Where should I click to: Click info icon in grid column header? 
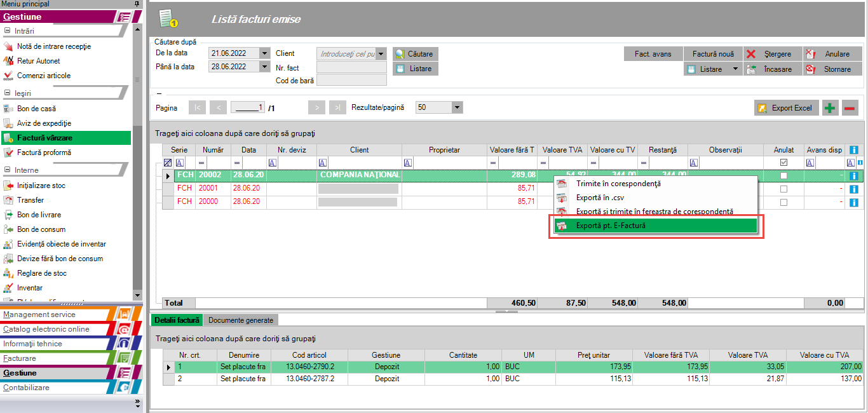pyautogui.click(x=853, y=150)
